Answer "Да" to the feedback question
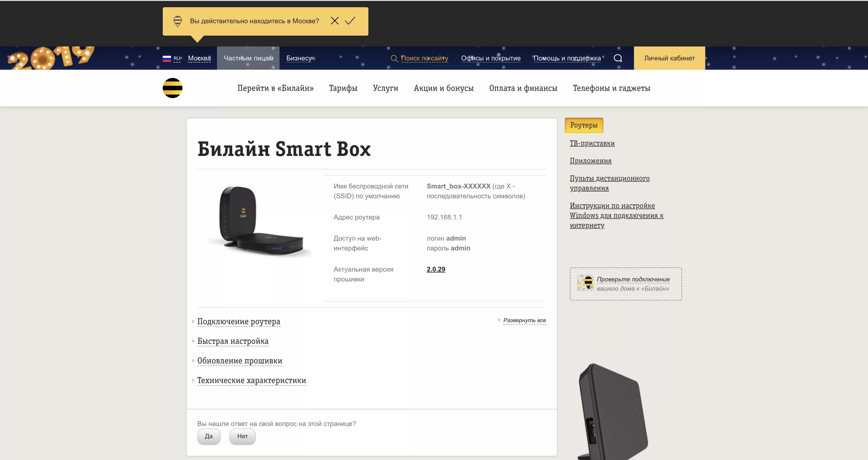868x460 pixels. point(209,436)
